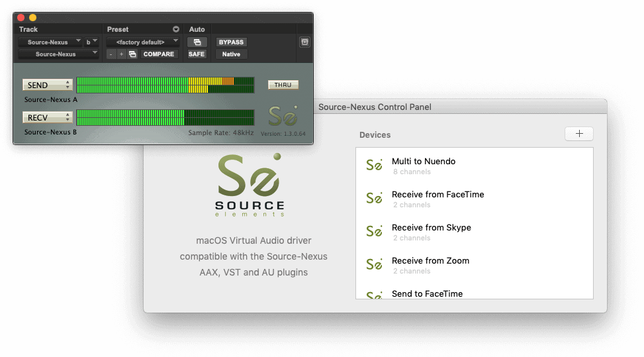Select the Receive from FaceTime device

coord(475,199)
